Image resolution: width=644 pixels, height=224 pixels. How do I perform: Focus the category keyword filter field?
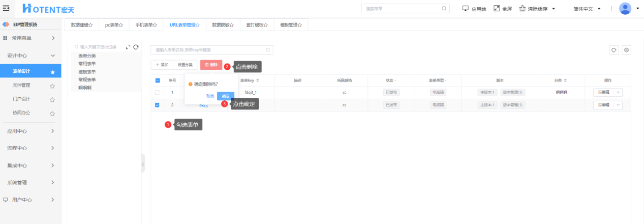click(x=98, y=47)
